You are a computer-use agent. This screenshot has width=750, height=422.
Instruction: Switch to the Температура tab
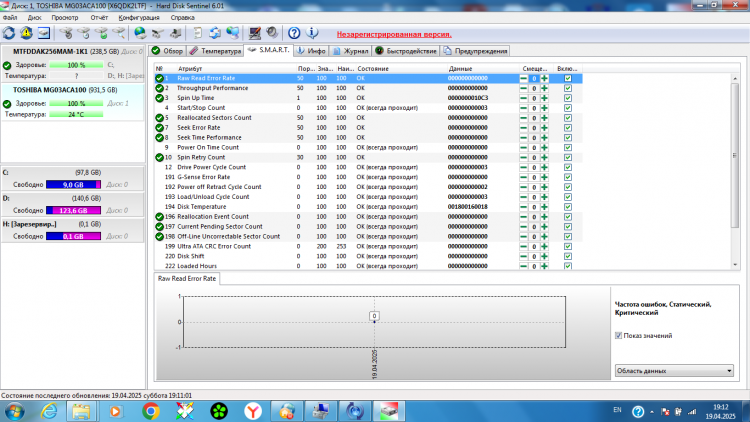pos(215,51)
